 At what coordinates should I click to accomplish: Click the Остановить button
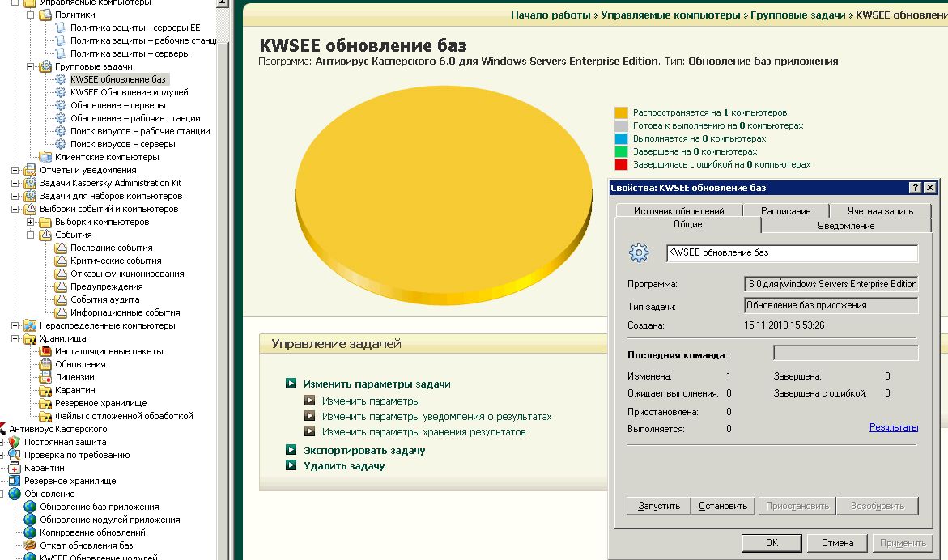coord(723,506)
